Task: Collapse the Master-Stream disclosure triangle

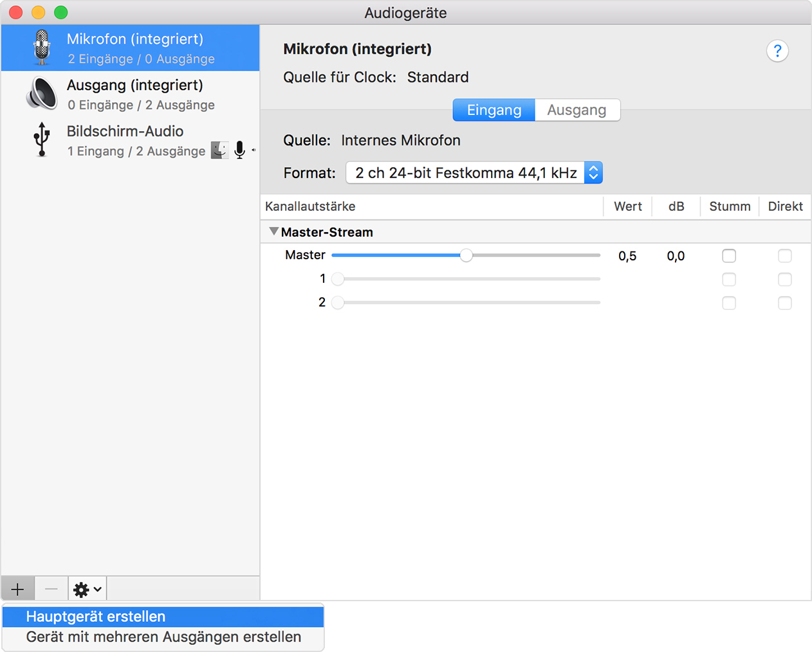Action: click(274, 231)
